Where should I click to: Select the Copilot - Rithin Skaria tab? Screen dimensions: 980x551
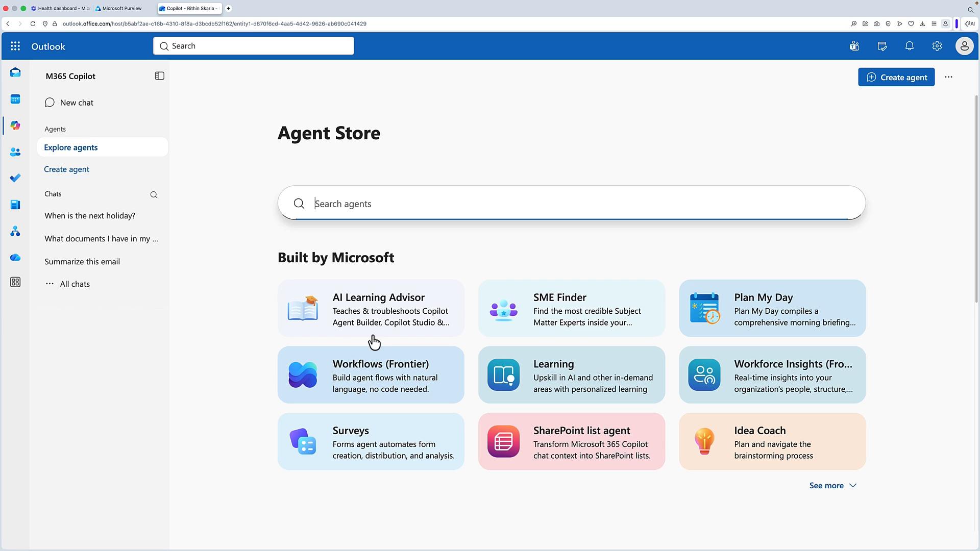(189, 9)
